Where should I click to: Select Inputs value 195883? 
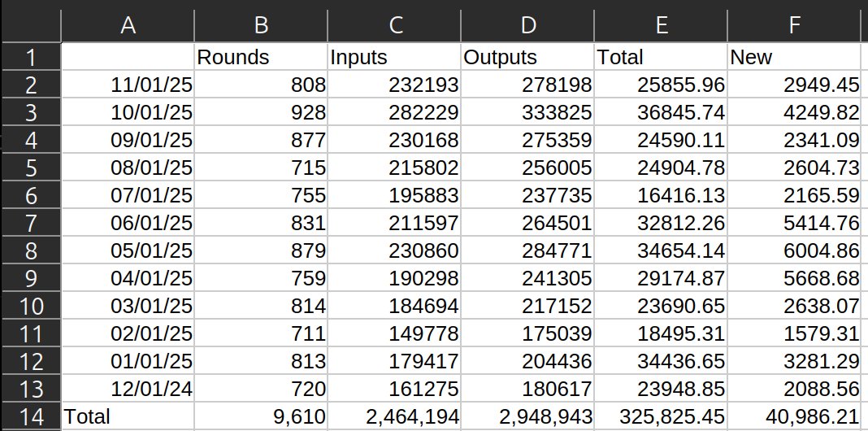(x=394, y=195)
